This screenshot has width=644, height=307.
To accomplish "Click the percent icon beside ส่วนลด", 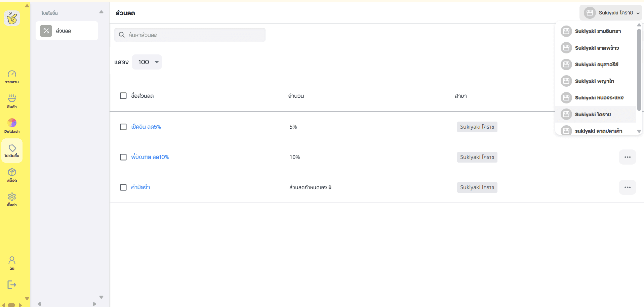I will (x=46, y=31).
